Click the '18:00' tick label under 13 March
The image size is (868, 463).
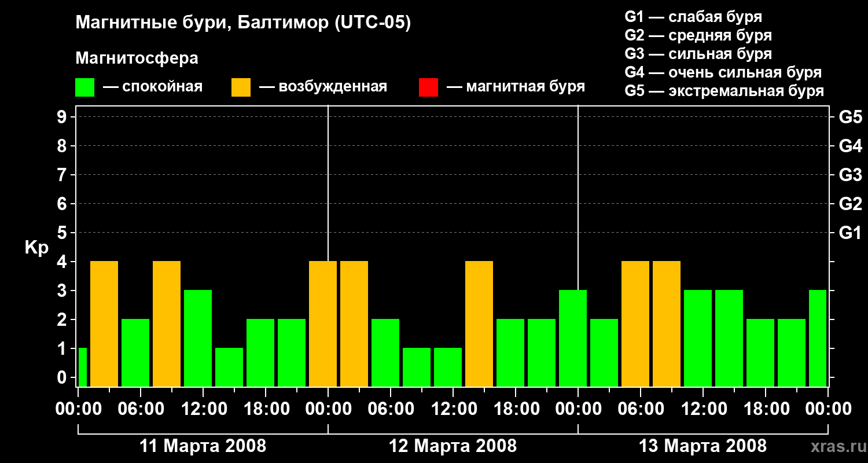[766, 409]
